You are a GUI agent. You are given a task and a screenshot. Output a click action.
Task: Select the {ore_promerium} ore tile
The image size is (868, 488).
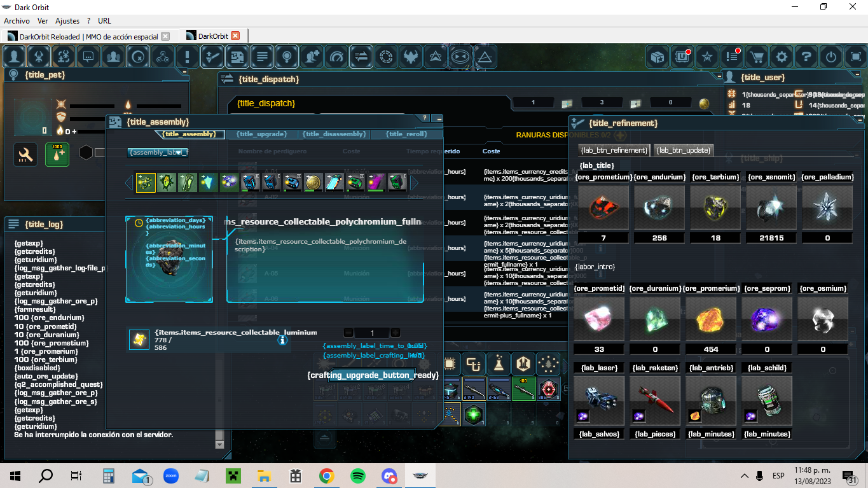711,319
